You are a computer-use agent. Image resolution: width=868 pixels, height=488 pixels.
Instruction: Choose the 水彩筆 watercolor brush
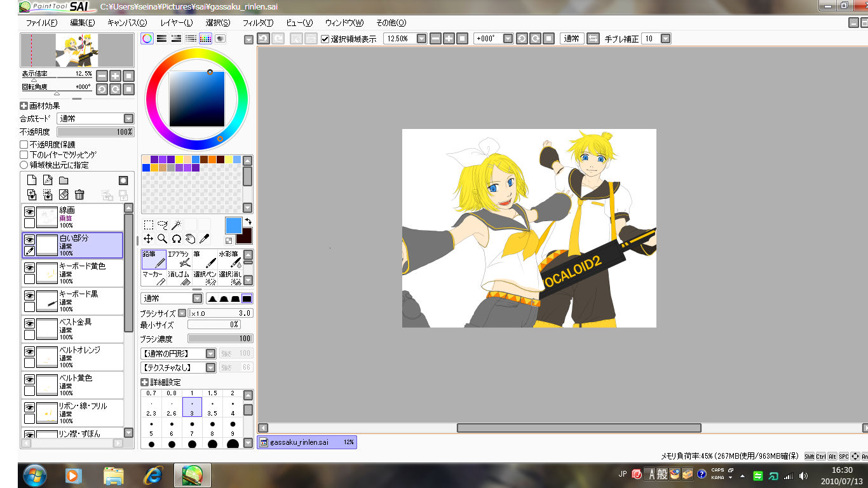[x=231, y=259]
